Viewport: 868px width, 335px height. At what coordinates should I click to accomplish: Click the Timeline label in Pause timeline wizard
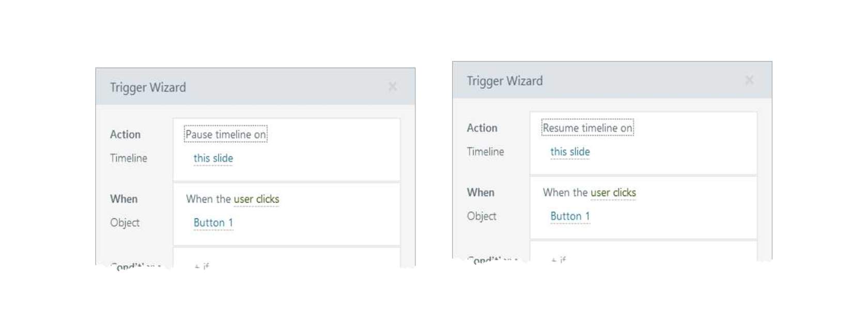point(129,158)
